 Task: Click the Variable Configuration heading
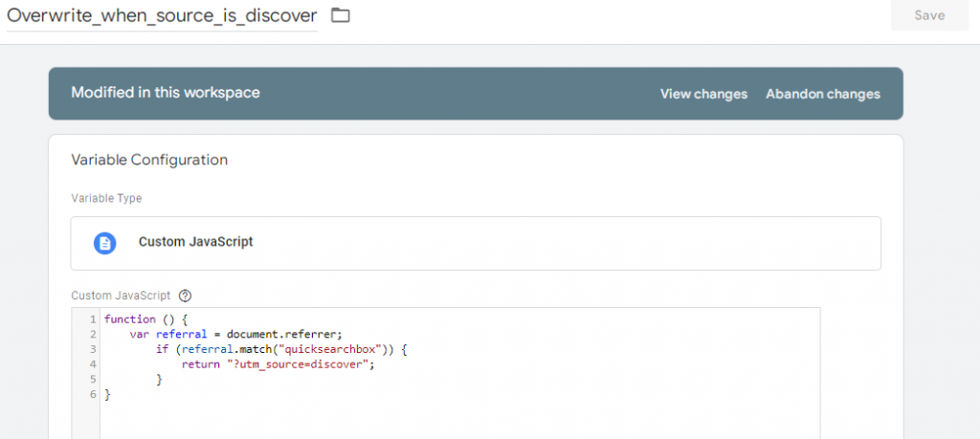click(x=149, y=160)
